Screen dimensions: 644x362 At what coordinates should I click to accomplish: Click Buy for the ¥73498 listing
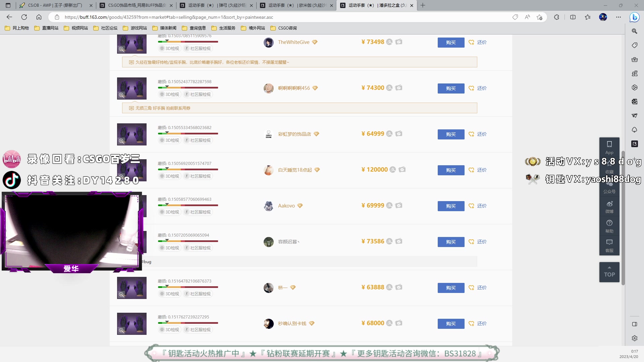tap(451, 43)
